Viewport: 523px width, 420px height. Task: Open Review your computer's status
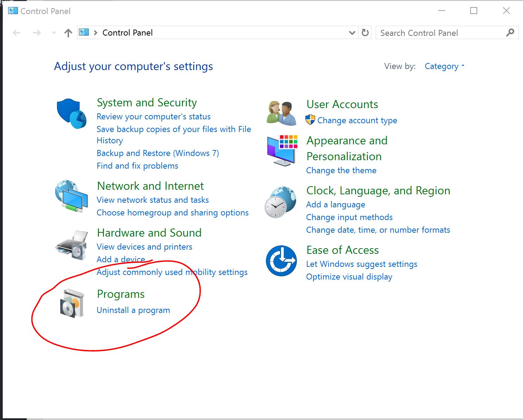[x=154, y=117]
